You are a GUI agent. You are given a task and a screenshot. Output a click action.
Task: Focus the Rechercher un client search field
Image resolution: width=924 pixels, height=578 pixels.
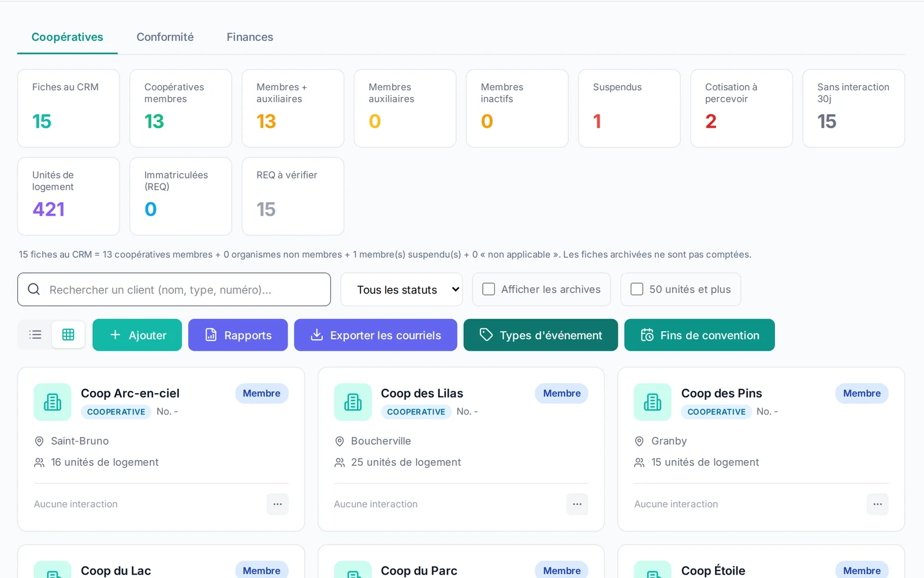(174, 290)
